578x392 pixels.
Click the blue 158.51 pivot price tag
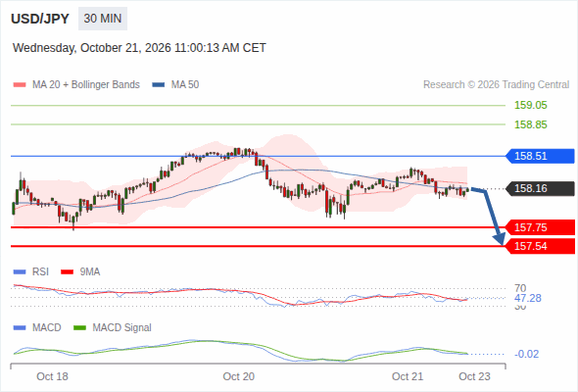540,156
